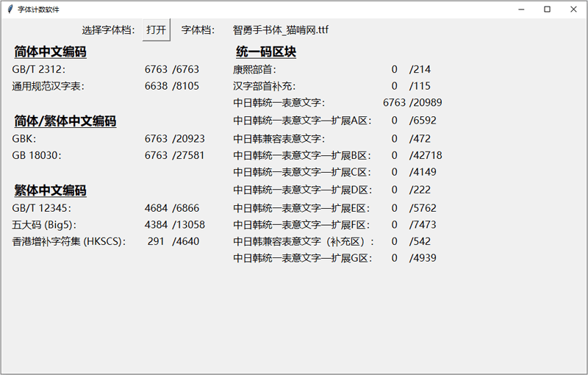Click the 字体计数软件 title bar text

38,10
